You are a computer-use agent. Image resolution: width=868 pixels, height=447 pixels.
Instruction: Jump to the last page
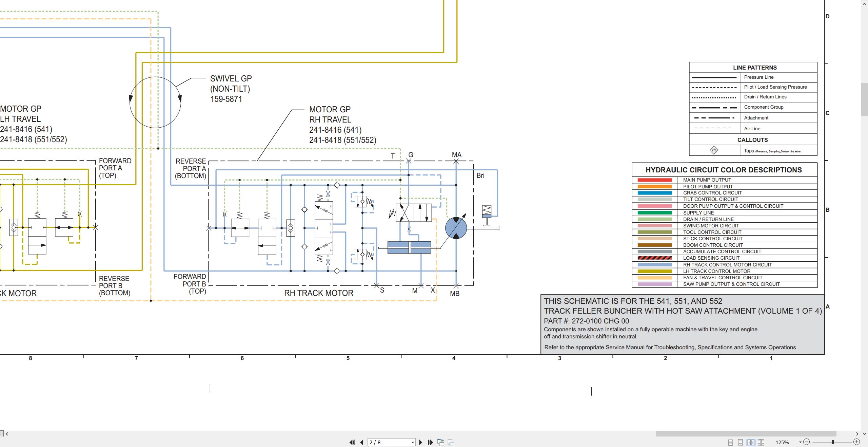coord(430,442)
